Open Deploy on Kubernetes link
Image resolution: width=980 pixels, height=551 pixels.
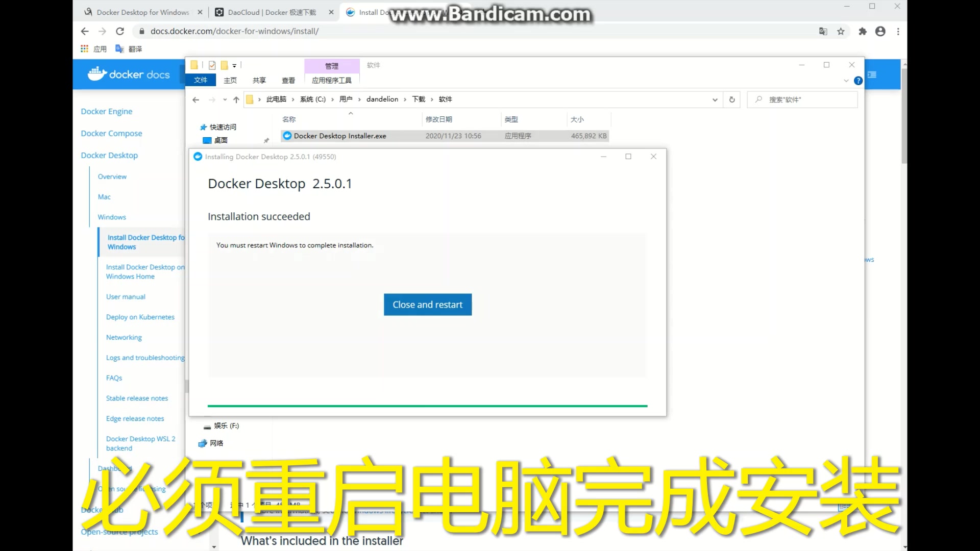coord(140,317)
